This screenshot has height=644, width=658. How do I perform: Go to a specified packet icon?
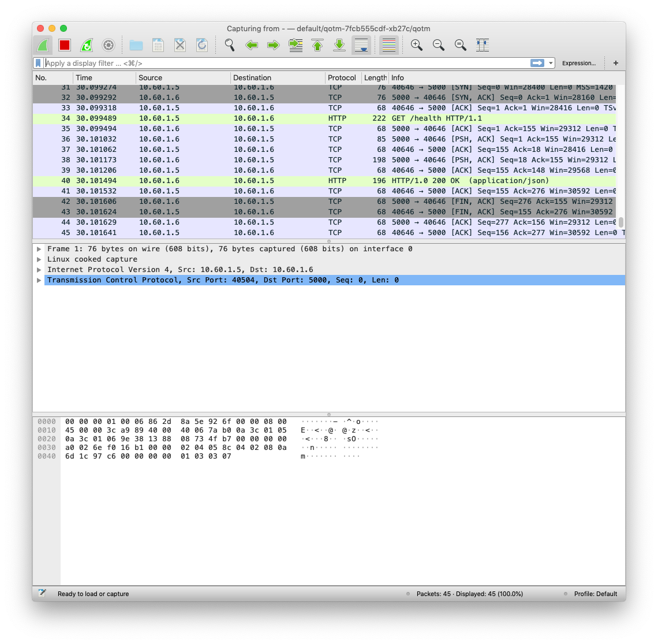[296, 46]
